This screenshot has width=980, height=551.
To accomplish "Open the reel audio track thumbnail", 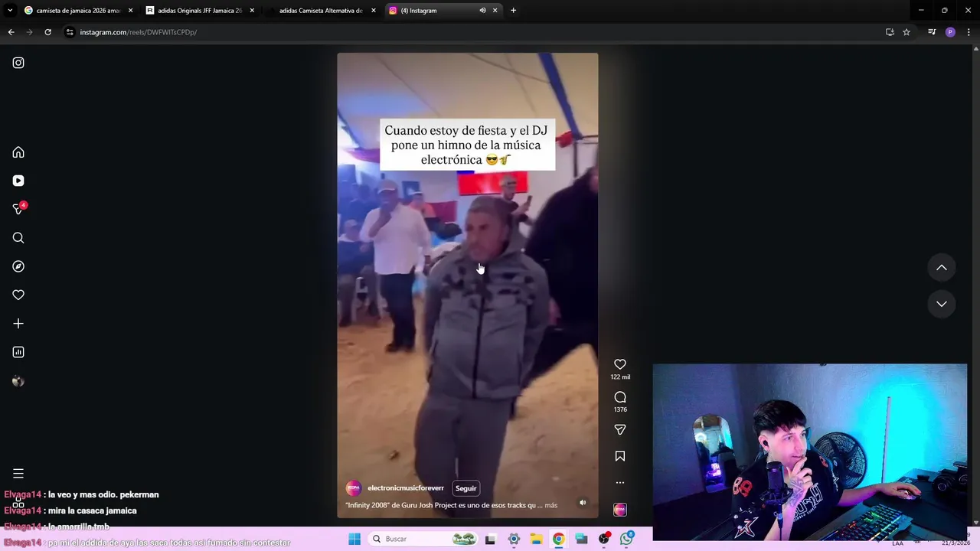I will click(x=620, y=510).
